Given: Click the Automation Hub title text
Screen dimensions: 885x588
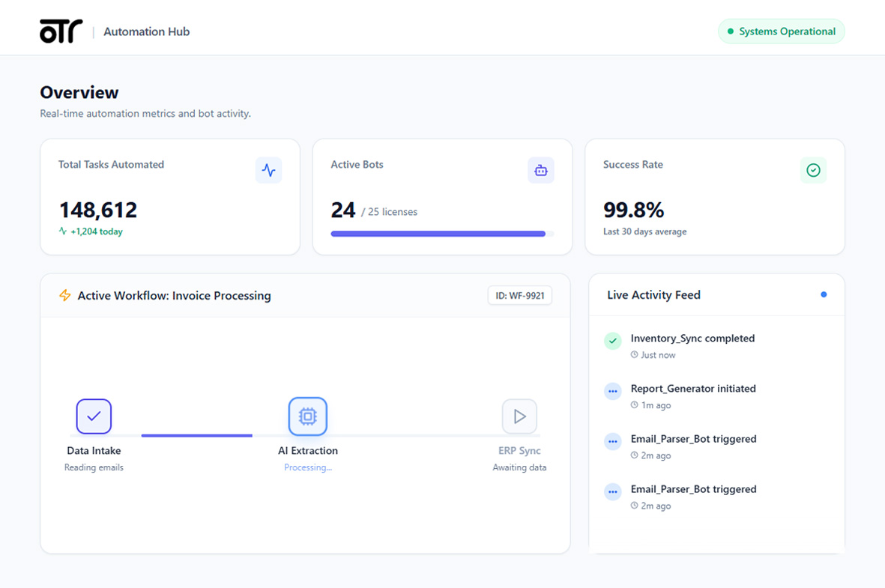Looking at the screenshot, I should pyautogui.click(x=147, y=31).
